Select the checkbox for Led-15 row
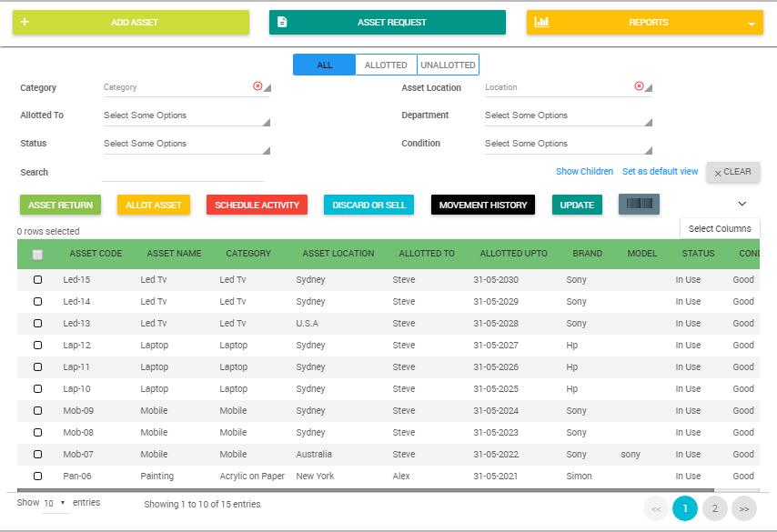The image size is (777, 532). coord(37,280)
